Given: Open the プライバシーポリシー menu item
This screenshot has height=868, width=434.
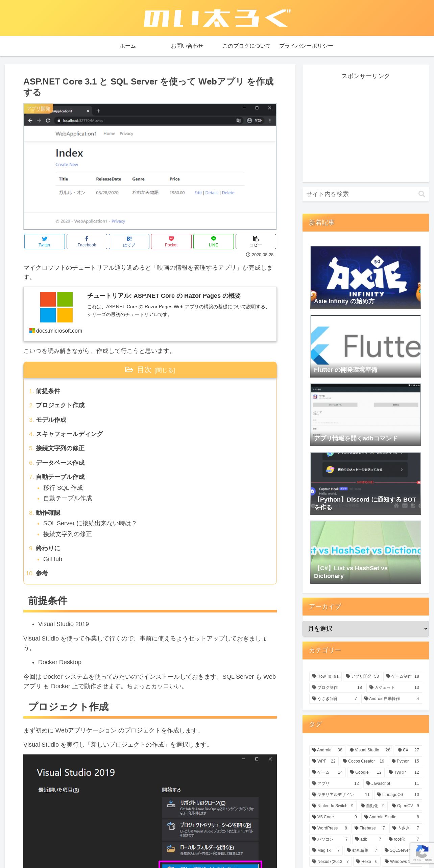Looking at the screenshot, I should point(306,46).
